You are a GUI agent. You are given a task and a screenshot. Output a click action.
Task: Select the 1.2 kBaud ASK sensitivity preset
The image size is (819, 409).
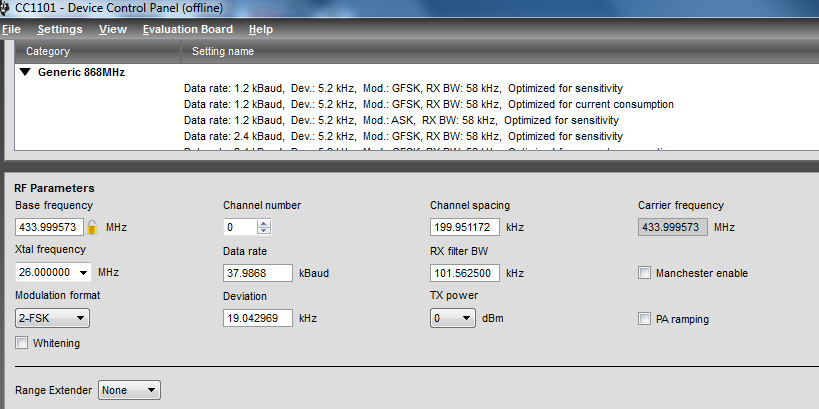point(401,120)
